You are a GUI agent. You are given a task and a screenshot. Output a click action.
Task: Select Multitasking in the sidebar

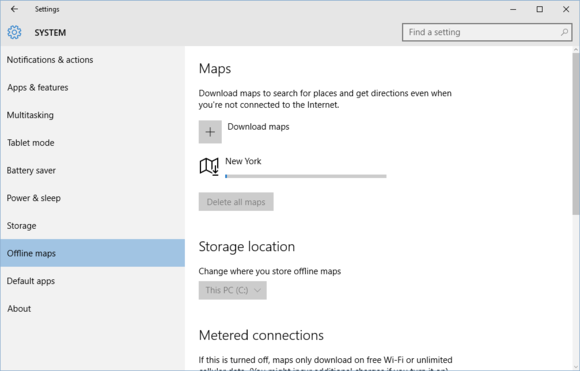click(x=92, y=115)
